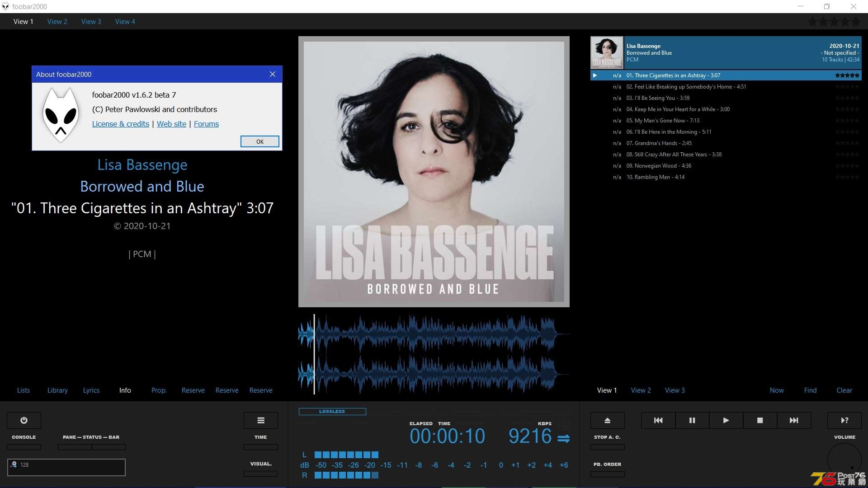868x488 pixels.
Task: Switch playlist panel to View 2
Action: click(x=641, y=390)
